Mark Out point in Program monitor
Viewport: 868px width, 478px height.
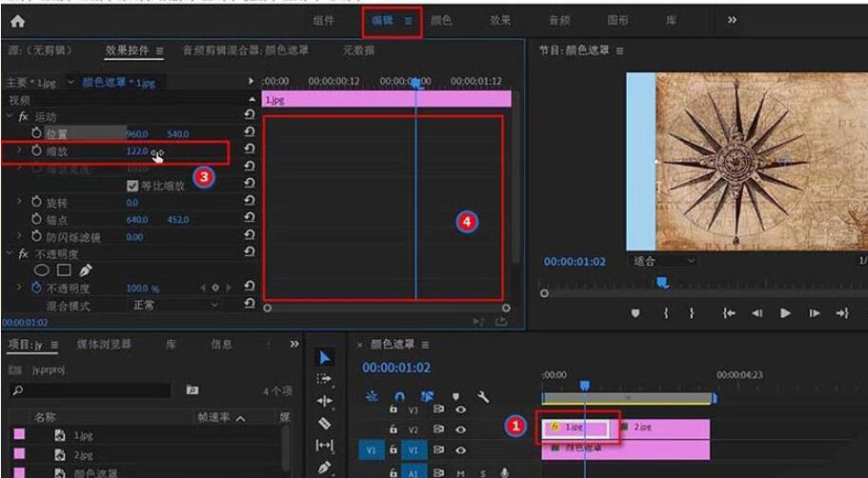692,313
